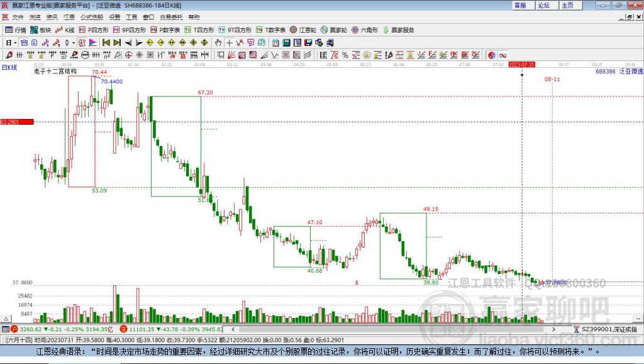
Task: Click the 主页 homepage button
Action: 570,5
